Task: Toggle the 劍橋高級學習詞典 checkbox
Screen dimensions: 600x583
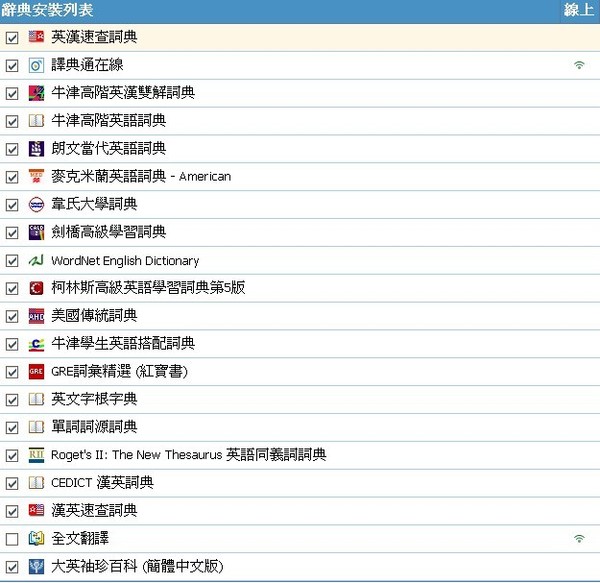Action: point(12,233)
